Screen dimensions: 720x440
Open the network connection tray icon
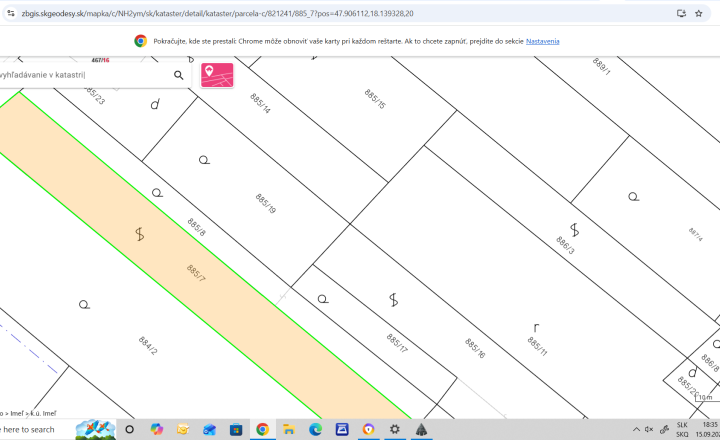pos(664,429)
